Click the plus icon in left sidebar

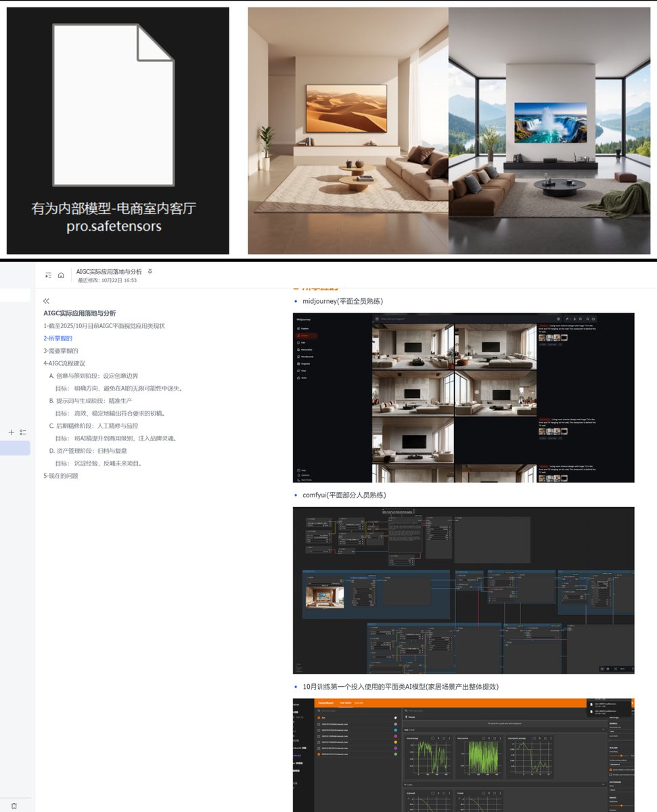click(x=11, y=432)
